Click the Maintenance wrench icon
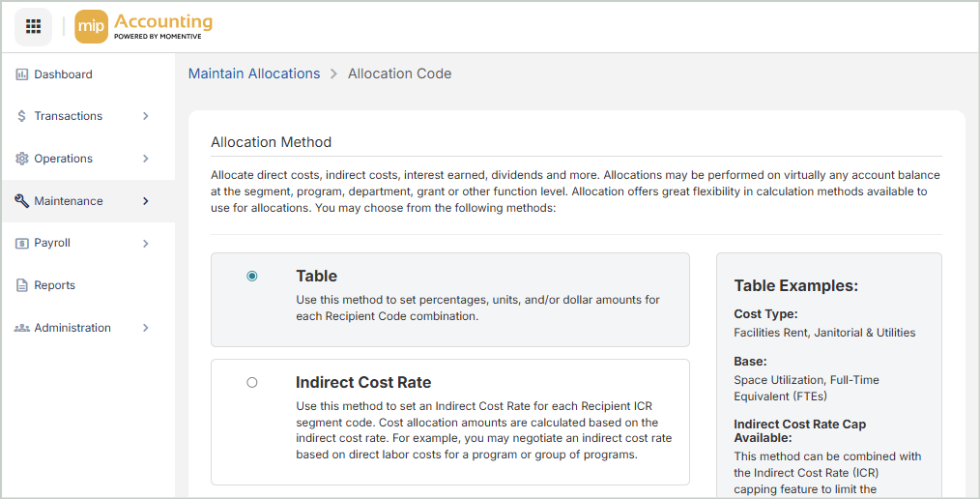Screen dimensions: 980x499 pyautogui.click(x=22, y=201)
